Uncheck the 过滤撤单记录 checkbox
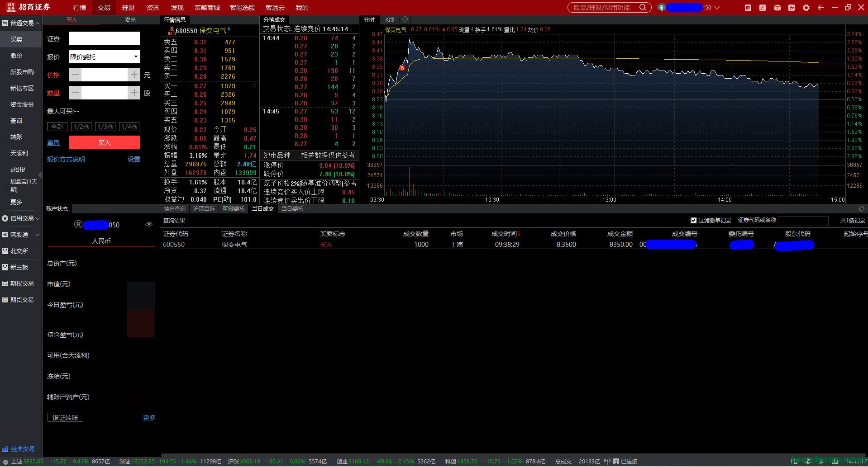 pos(693,221)
